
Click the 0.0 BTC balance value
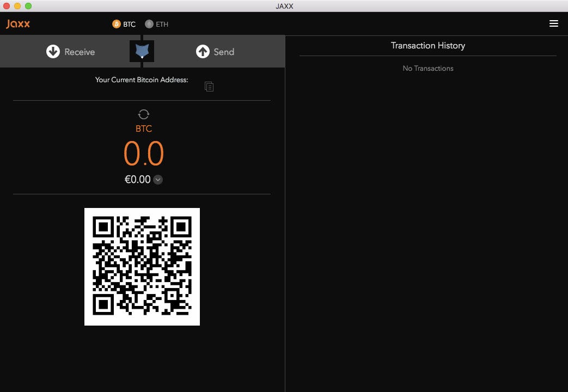pos(144,153)
